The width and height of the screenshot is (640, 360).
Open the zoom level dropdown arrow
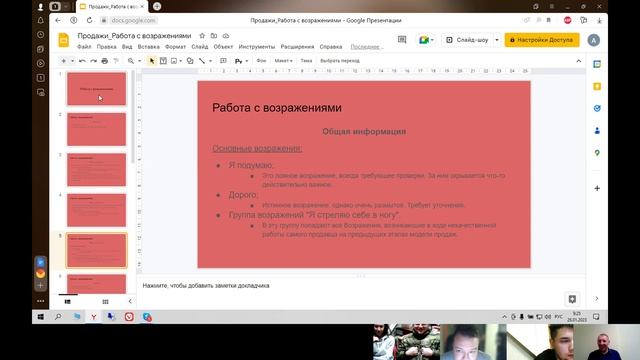click(x=140, y=61)
